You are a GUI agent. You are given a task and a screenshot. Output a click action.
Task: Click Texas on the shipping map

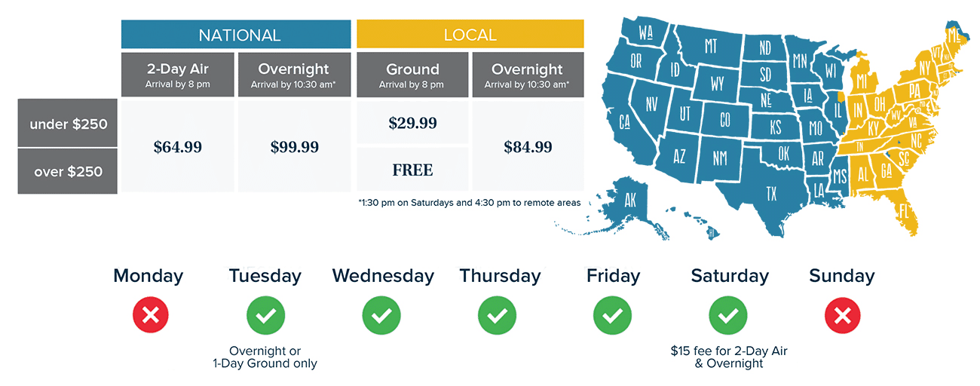pyautogui.click(x=769, y=193)
